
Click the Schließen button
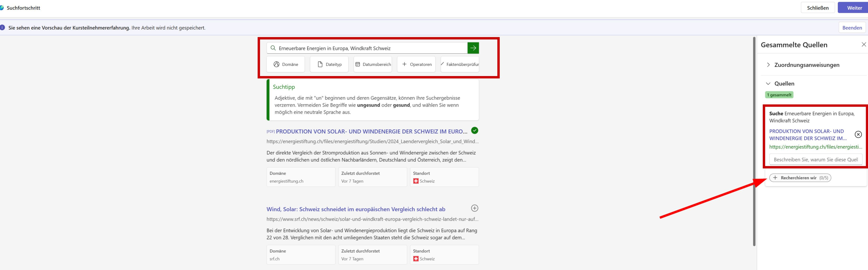pyautogui.click(x=817, y=8)
